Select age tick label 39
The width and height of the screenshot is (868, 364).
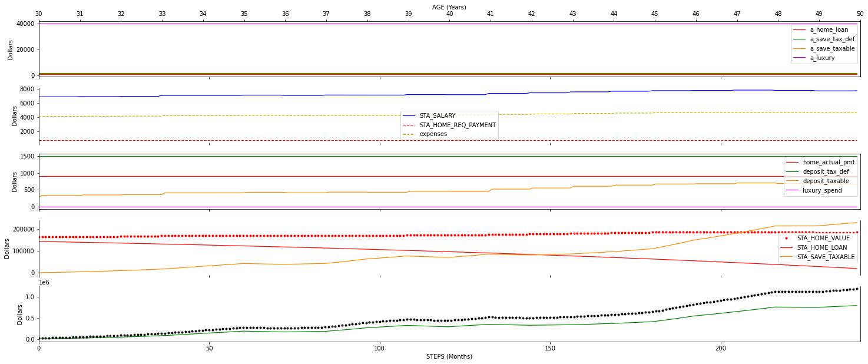[x=409, y=14]
